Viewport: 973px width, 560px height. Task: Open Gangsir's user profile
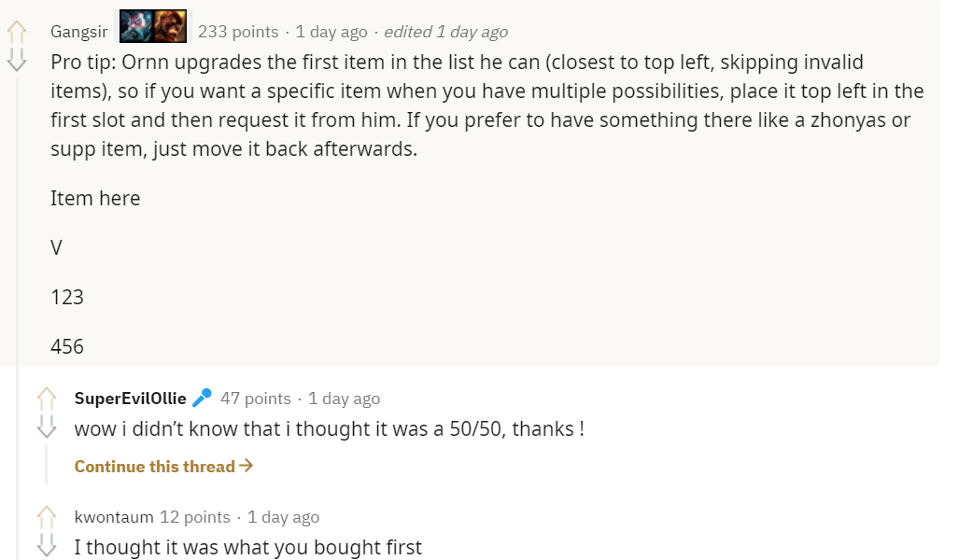pos(78,32)
